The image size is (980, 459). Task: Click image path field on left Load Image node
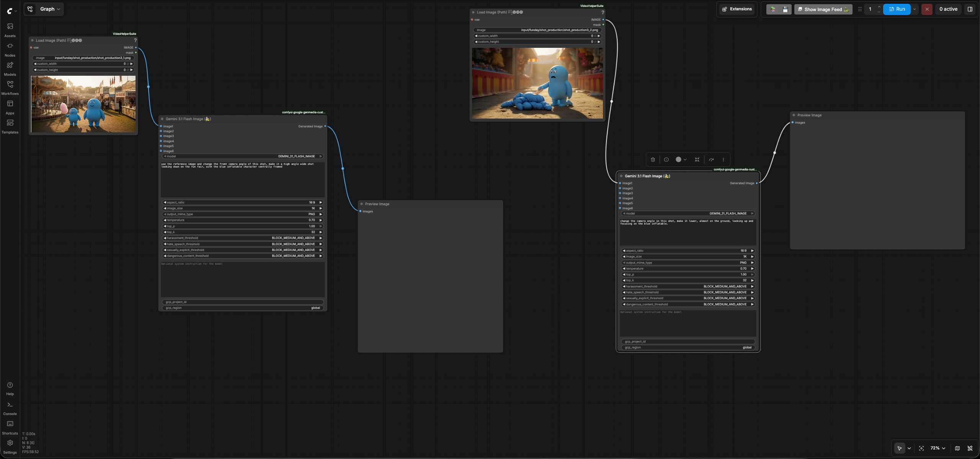(83, 58)
